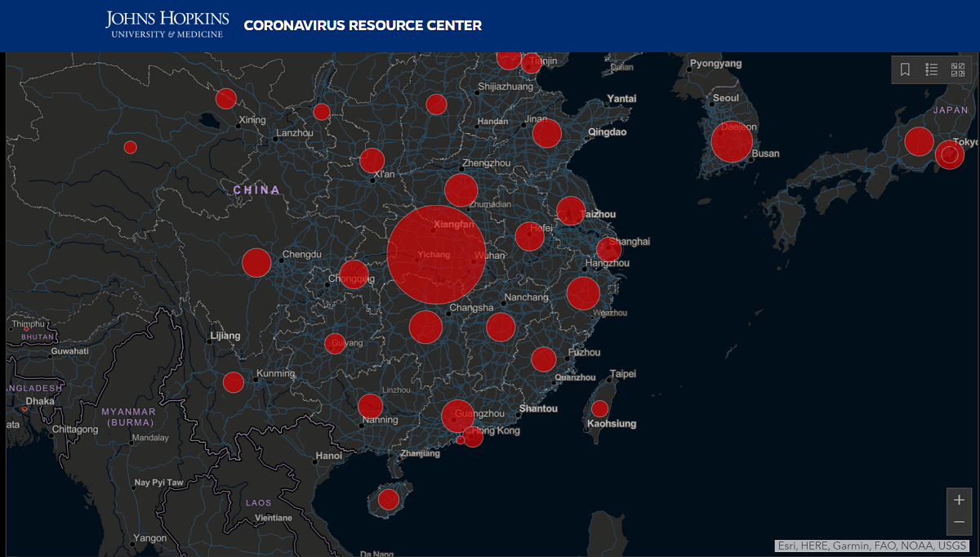Select the case circle near Xi'an
The height and width of the screenshot is (557, 980).
372,160
